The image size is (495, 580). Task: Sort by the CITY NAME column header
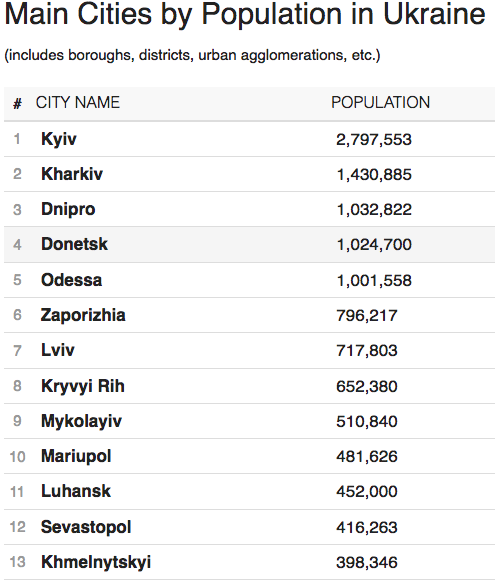coord(78,102)
